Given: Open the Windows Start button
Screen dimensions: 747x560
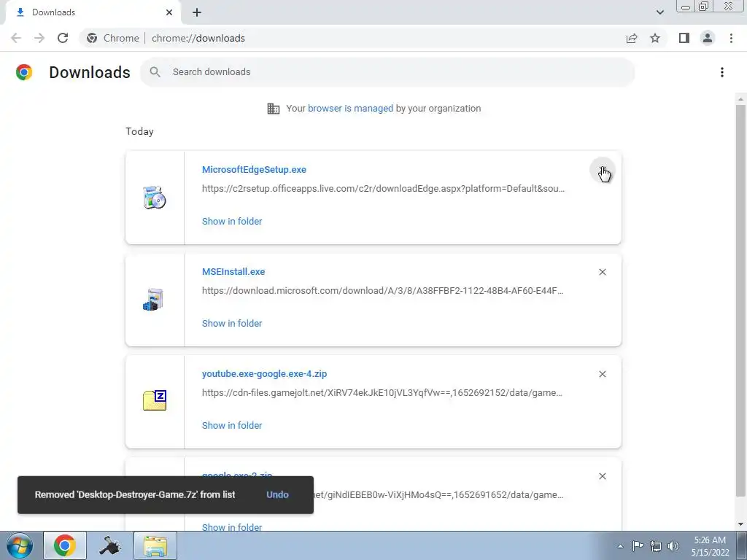Looking at the screenshot, I should click(20, 545).
